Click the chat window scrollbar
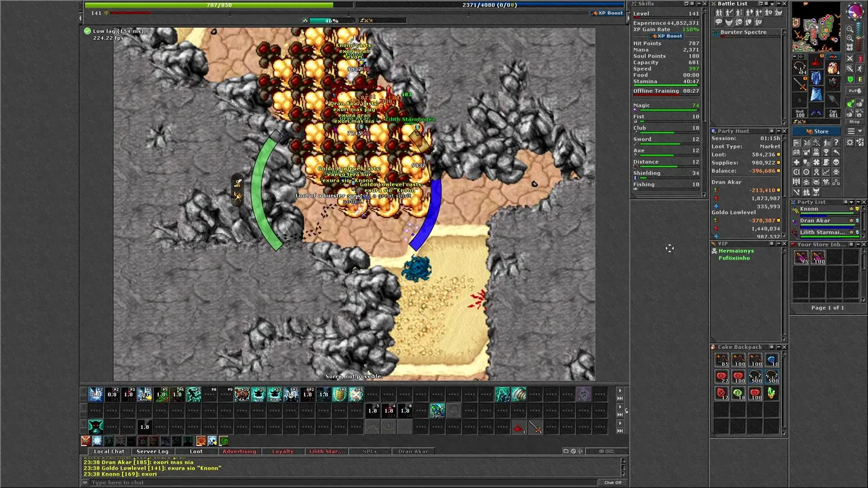Viewport: 868px width, 488px height. click(x=623, y=466)
